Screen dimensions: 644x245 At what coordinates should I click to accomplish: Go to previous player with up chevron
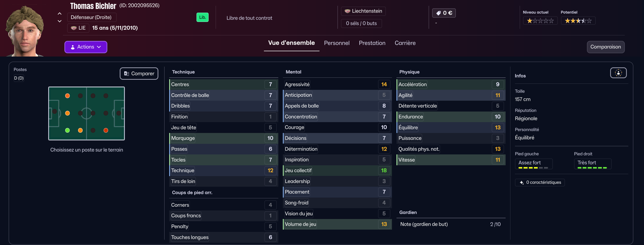click(60, 14)
